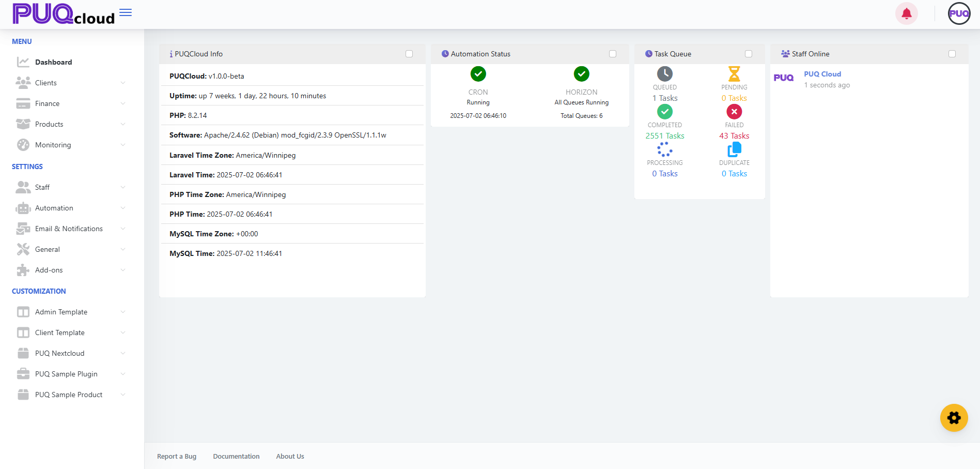Expand the Products menu chevron
Image resolution: width=980 pixels, height=469 pixels.
(123, 124)
